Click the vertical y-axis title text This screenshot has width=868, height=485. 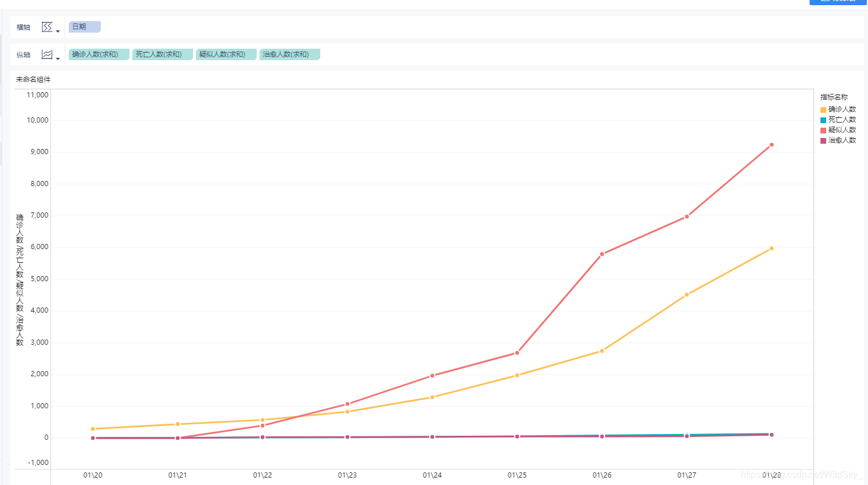pos(19,280)
